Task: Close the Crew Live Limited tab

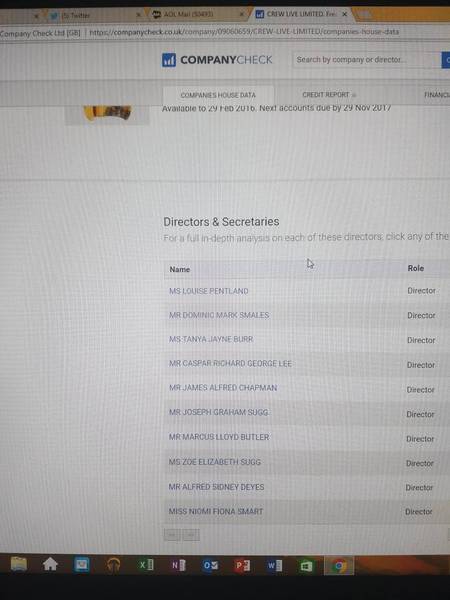Action: pos(344,14)
